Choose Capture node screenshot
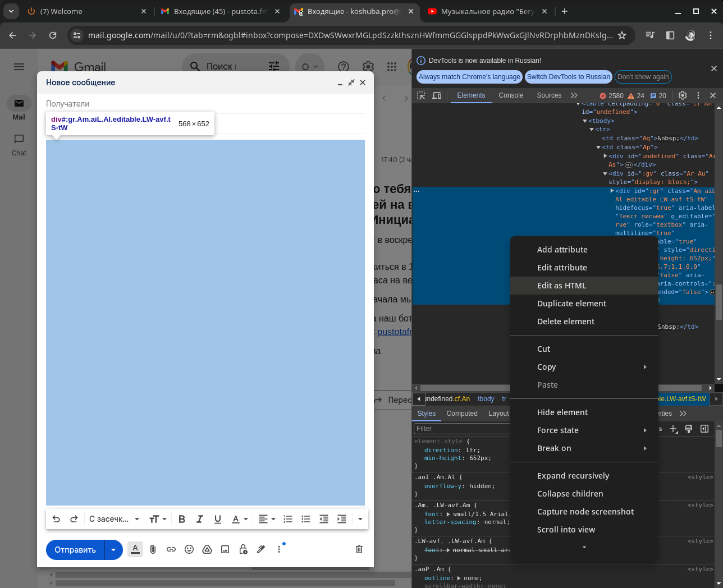The image size is (723, 588). (584, 512)
